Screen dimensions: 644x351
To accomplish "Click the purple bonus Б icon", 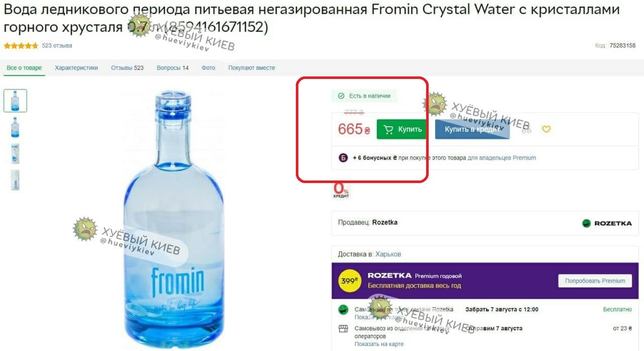I will pos(343,158).
